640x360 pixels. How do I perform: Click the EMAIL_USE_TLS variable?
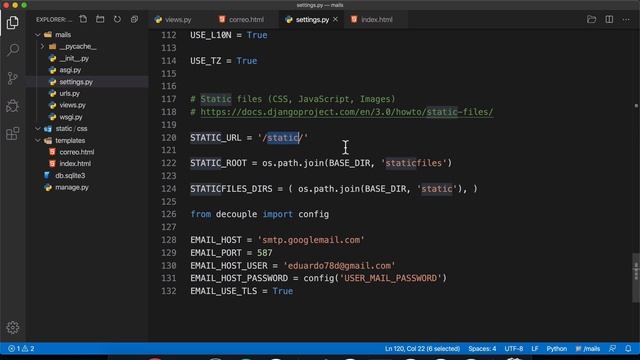224,291
